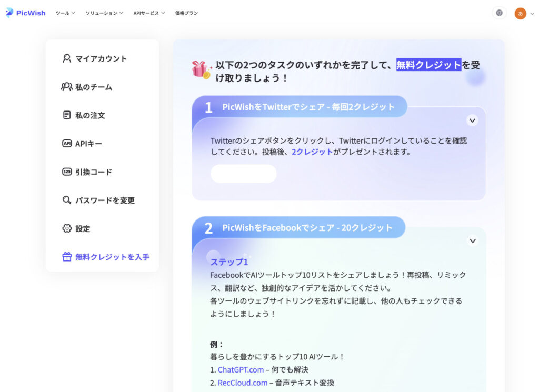Click the My Account person icon
This screenshot has width=539, height=392.
coord(67,58)
